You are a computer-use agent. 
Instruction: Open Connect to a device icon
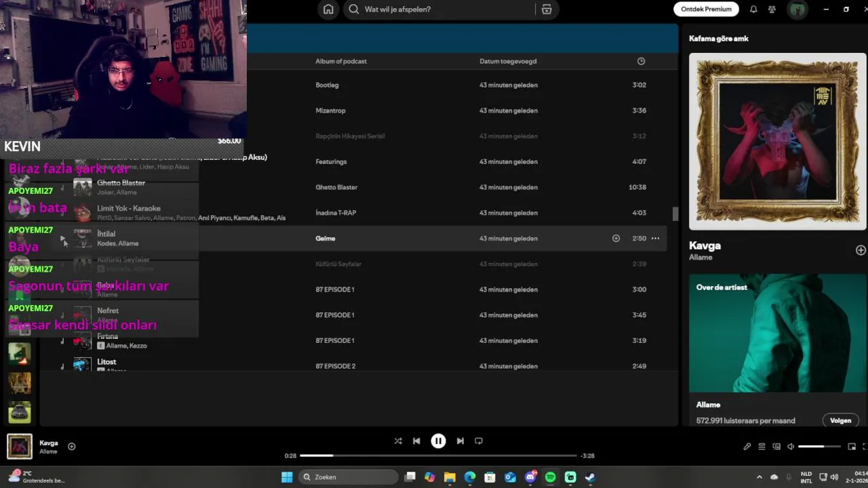coord(776,447)
